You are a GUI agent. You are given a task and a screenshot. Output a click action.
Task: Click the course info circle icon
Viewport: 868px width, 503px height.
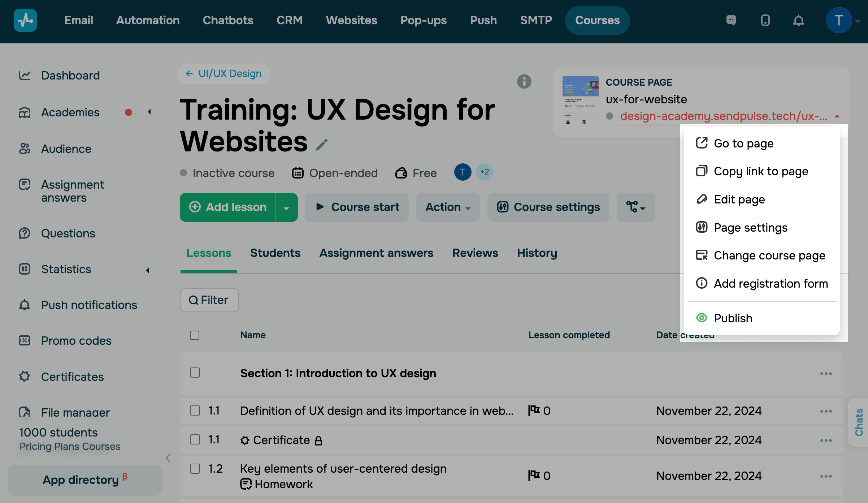point(524,82)
